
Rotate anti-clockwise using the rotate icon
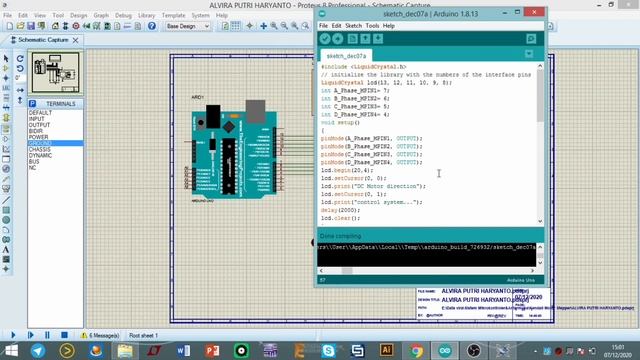click(x=20, y=68)
